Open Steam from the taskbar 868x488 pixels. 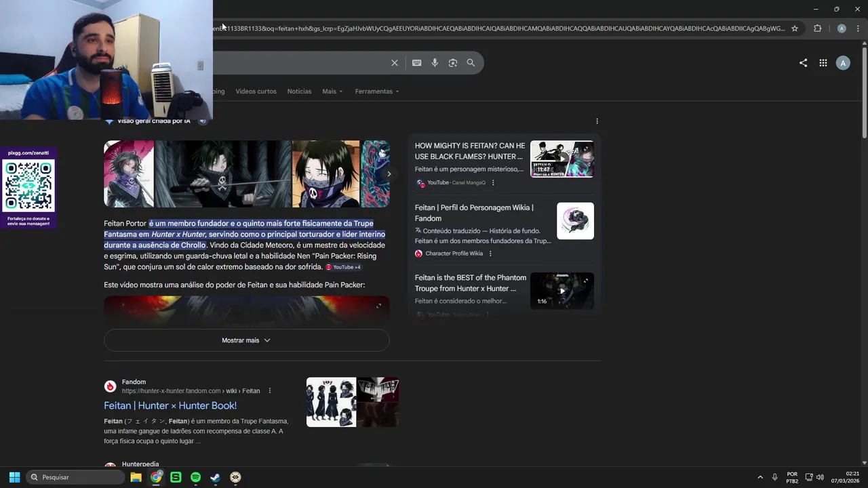pyautogui.click(x=215, y=477)
